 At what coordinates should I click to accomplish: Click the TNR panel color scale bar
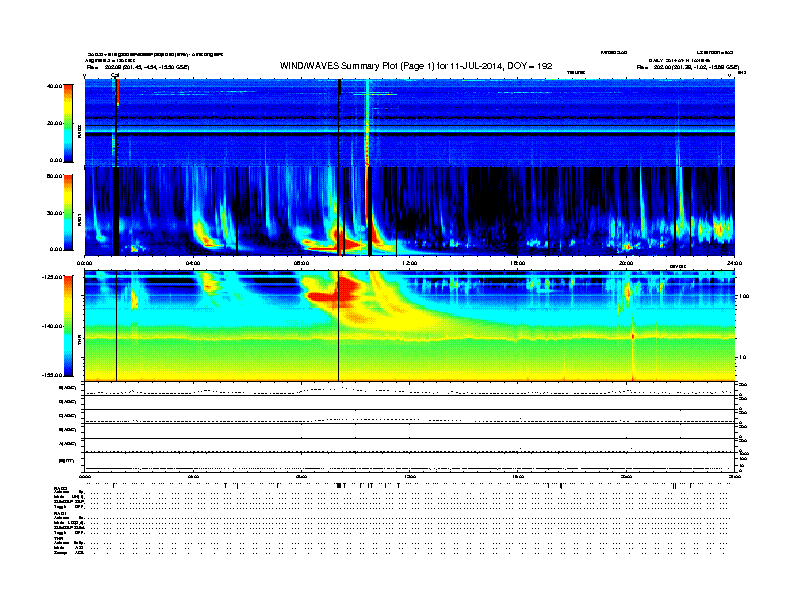coord(68,326)
